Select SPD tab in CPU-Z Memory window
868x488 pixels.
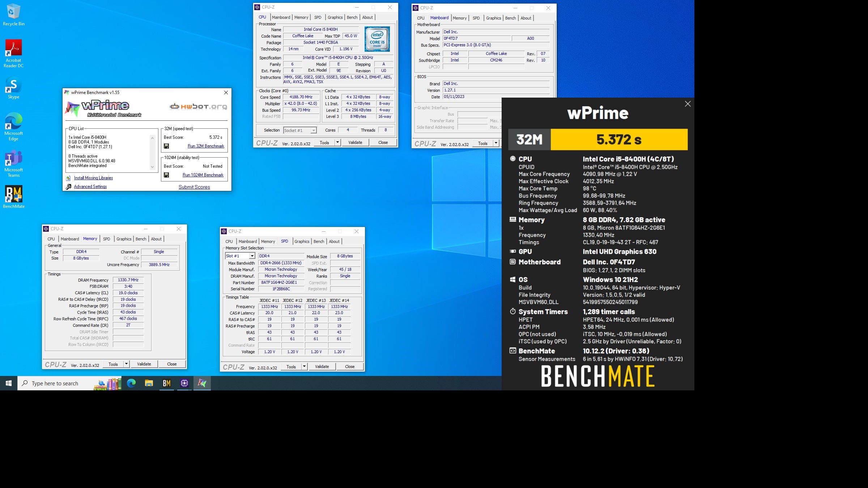tap(107, 239)
